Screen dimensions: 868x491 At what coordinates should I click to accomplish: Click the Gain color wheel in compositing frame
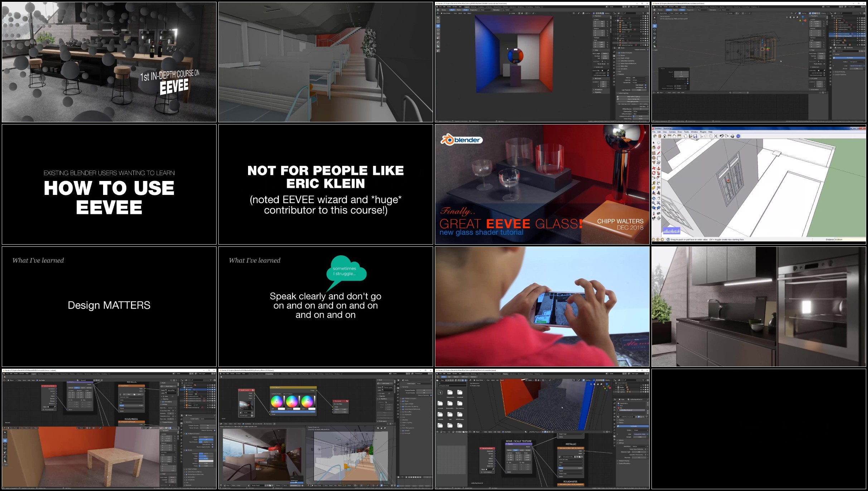click(307, 402)
